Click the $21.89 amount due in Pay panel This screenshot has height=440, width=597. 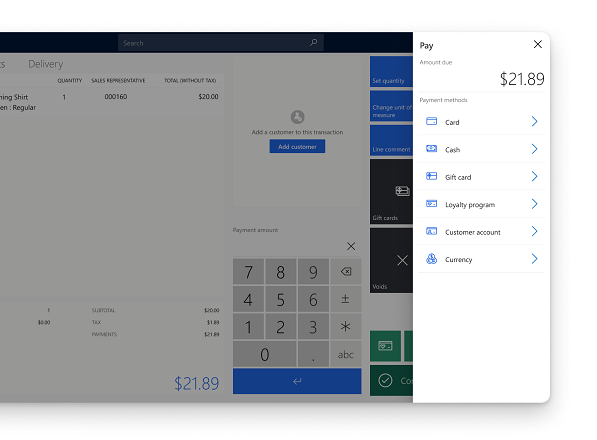pos(522,79)
